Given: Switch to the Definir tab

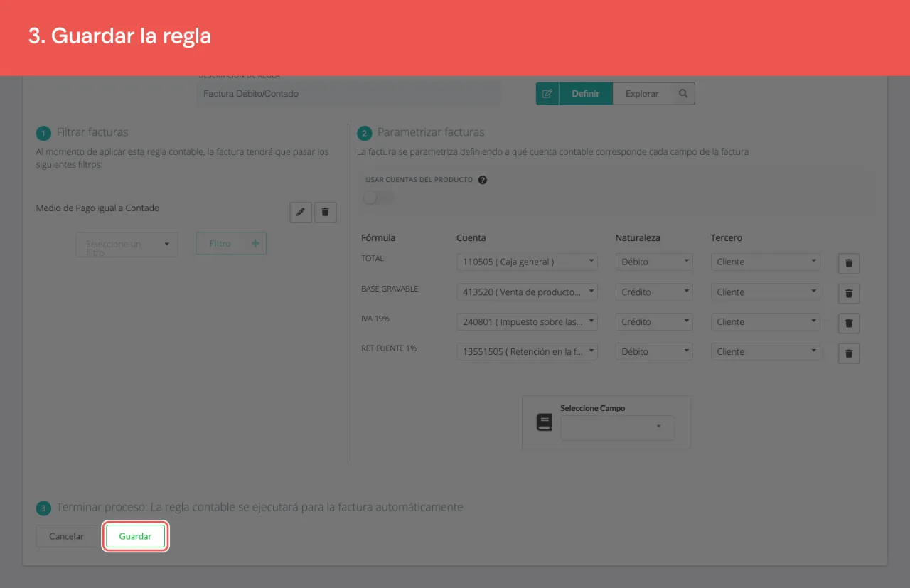Looking at the screenshot, I should click(586, 94).
